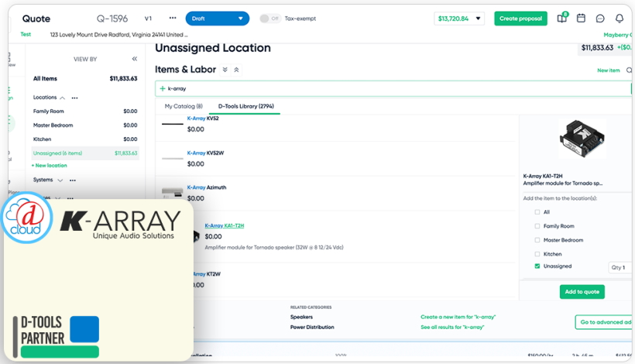The width and height of the screenshot is (635, 364).
Task: Switch to D-Tools Library (2794) tab
Action: (245, 106)
